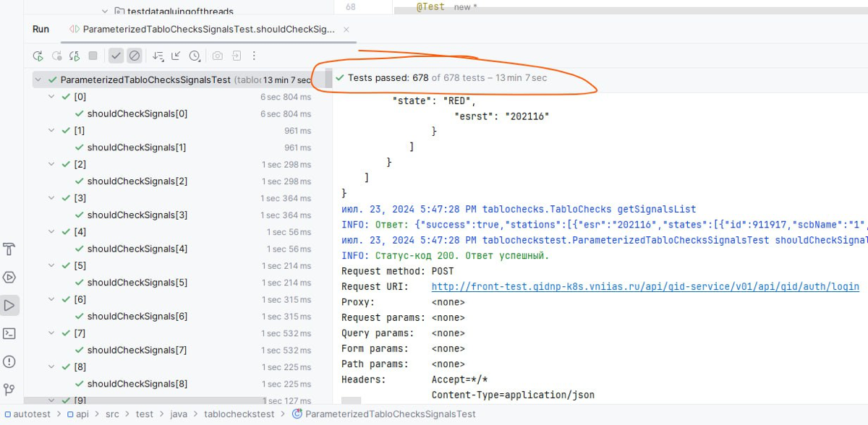The width and height of the screenshot is (868, 425).
Task: Select shouldCheckSignals[8] test result
Action: pyautogui.click(x=137, y=384)
